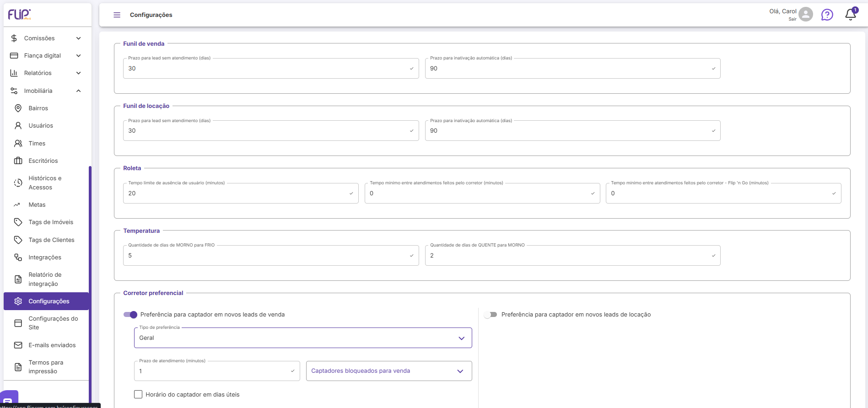Viewport: 868px width, 408px height.
Task: Go to Bairros in sidebar
Action: 38,108
